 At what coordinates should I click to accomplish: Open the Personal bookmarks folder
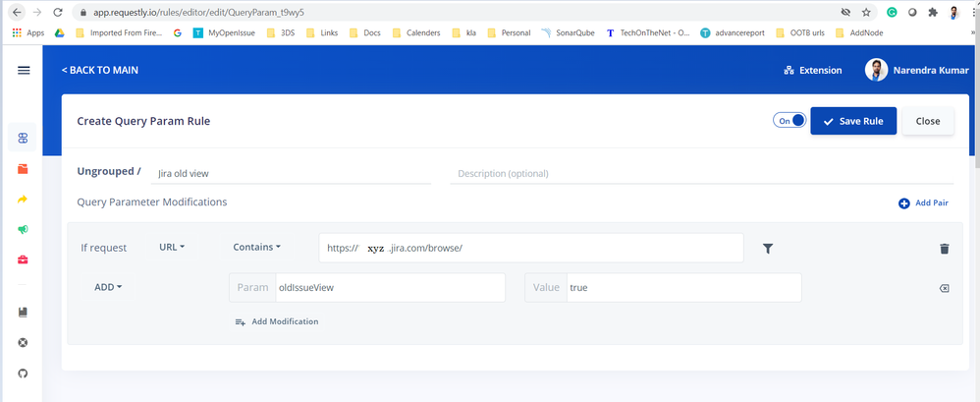(x=509, y=32)
